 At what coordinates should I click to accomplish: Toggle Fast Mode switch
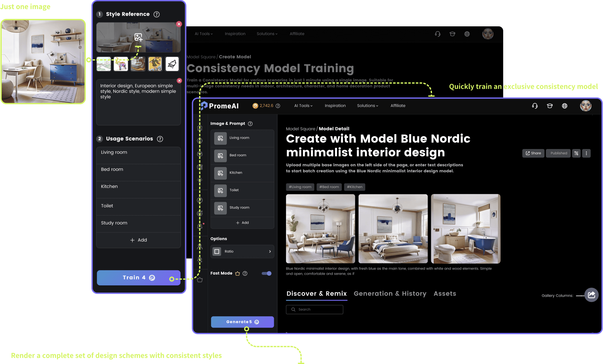[267, 273]
